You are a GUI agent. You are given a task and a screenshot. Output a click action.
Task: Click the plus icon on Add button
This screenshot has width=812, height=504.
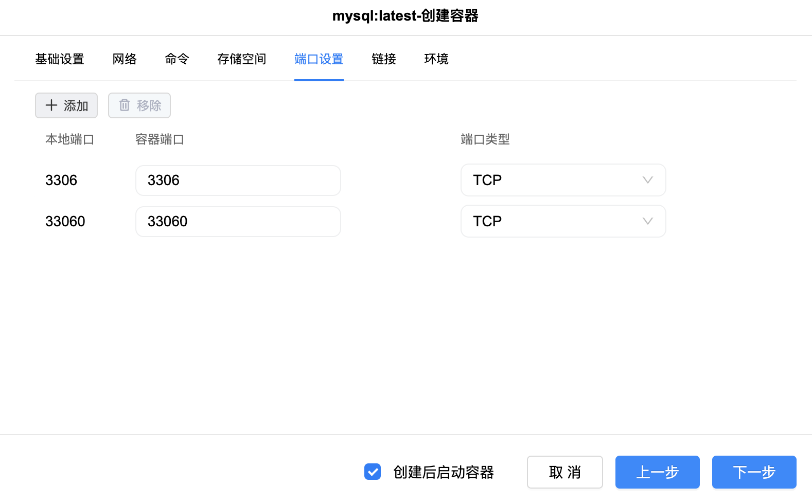(x=51, y=105)
